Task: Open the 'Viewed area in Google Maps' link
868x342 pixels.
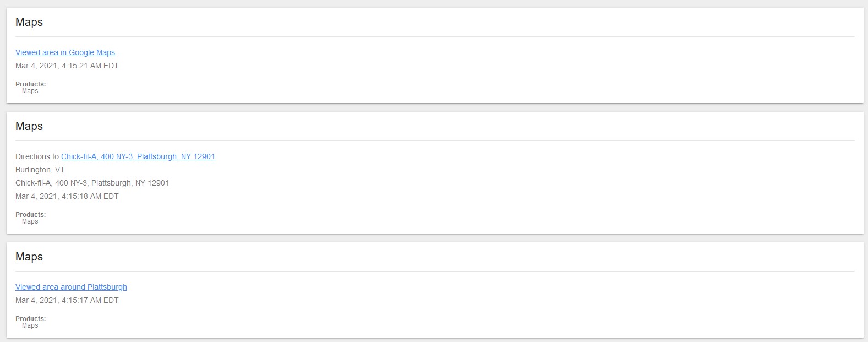Action: [x=65, y=52]
